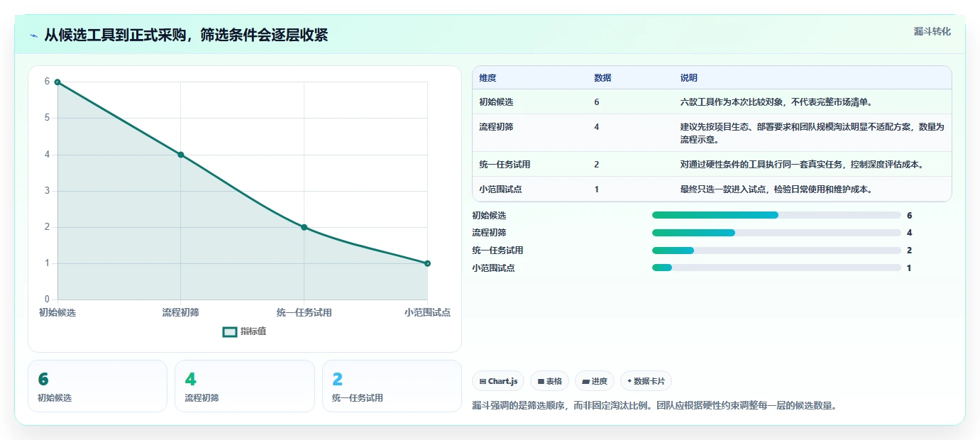Click the Chart.js chip icon
The width and height of the screenshot is (980, 440).
483,382
